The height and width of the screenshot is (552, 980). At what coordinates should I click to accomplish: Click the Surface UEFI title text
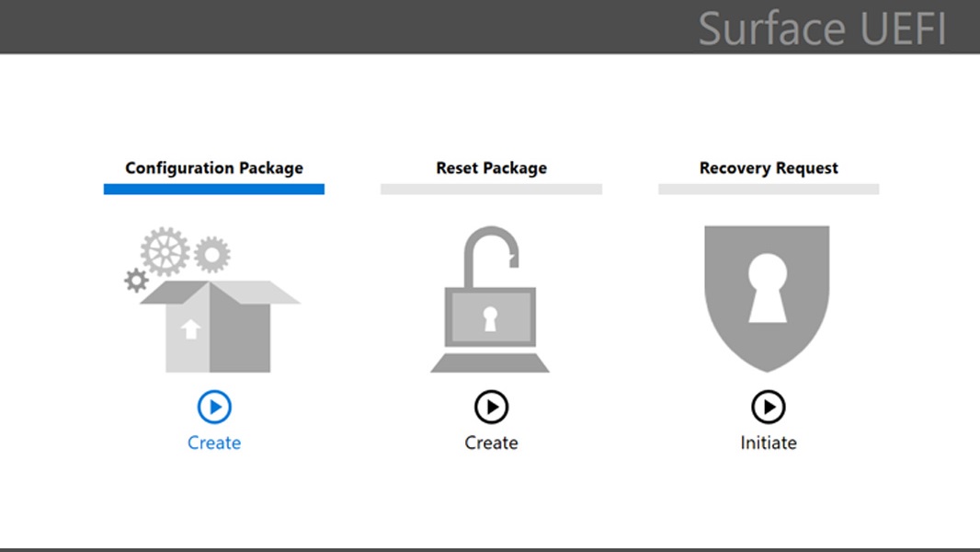pyautogui.click(x=825, y=29)
